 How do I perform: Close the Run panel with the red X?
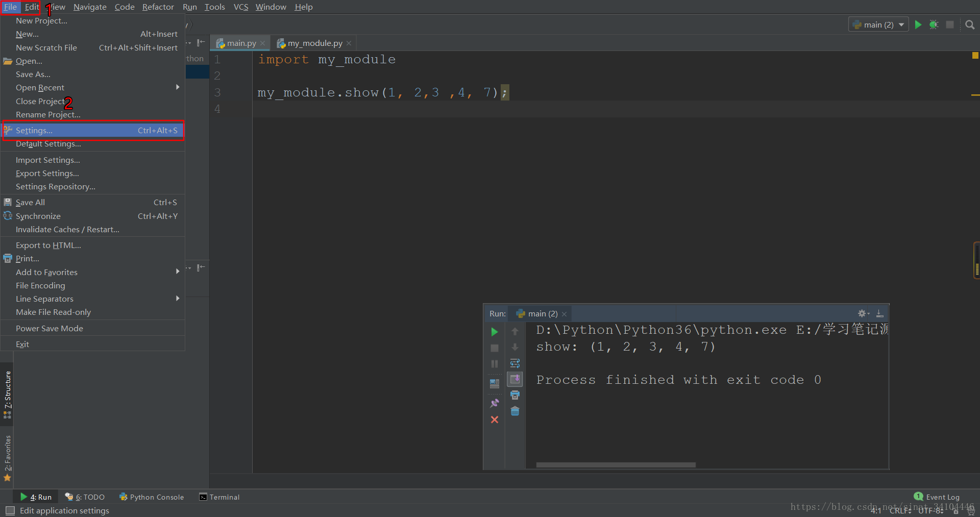click(494, 420)
